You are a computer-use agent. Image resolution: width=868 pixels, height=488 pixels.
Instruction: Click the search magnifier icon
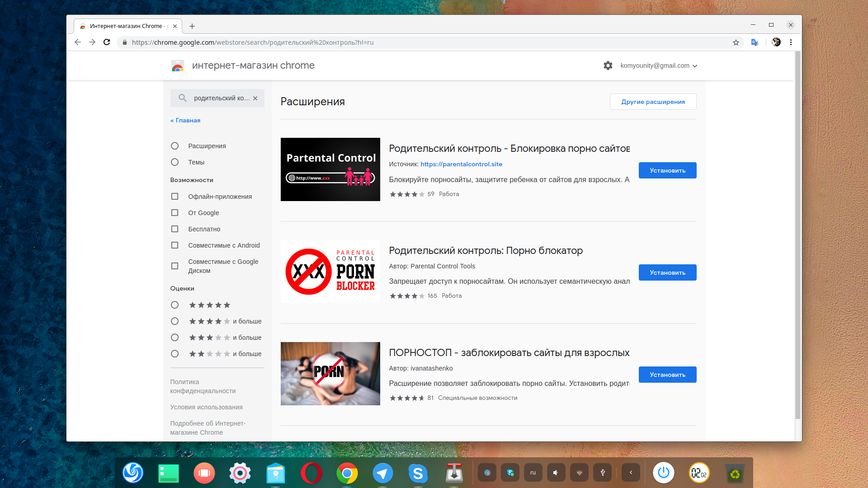tap(183, 98)
